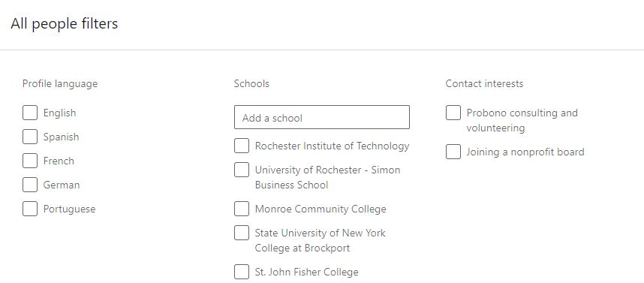Click the 'Portuguese' label text
Screen dimensions: 644x283
click(69, 209)
